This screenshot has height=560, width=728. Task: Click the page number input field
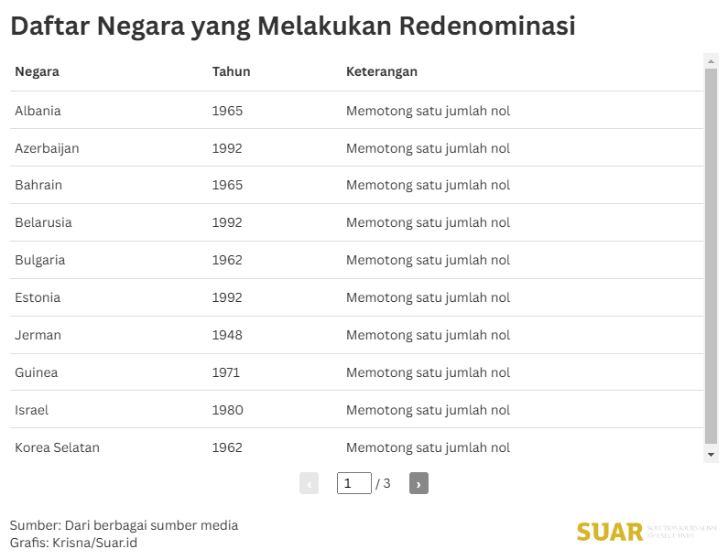click(x=353, y=483)
